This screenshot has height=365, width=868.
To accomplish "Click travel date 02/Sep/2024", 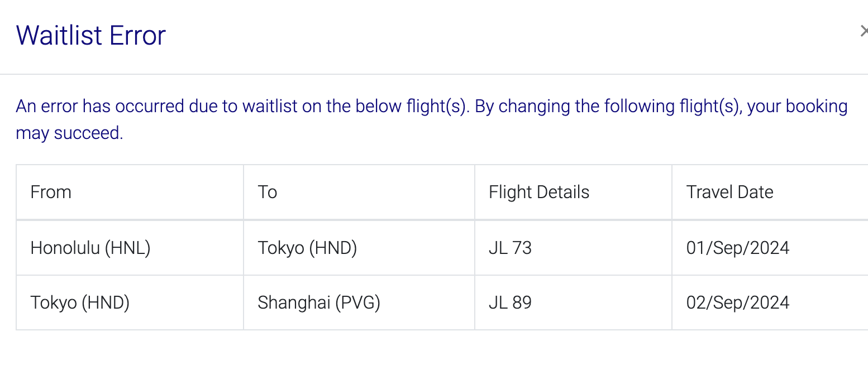I will click(738, 302).
